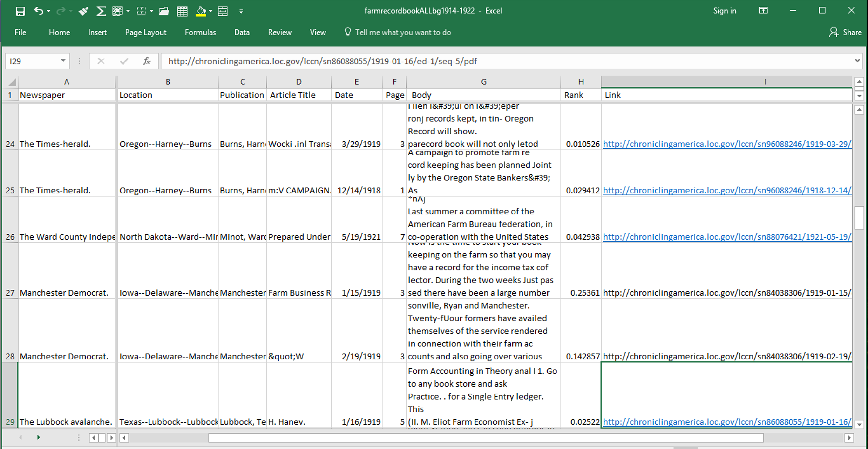
Task: Toggle Ribbon Display Options
Action: click(764, 10)
